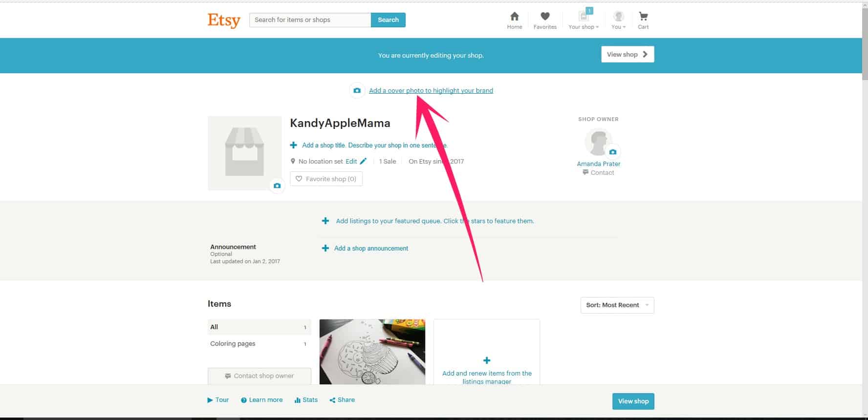Click the Contact link under shop owner
The width and height of the screenshot is (868, 420).
[x=598, y=172]
